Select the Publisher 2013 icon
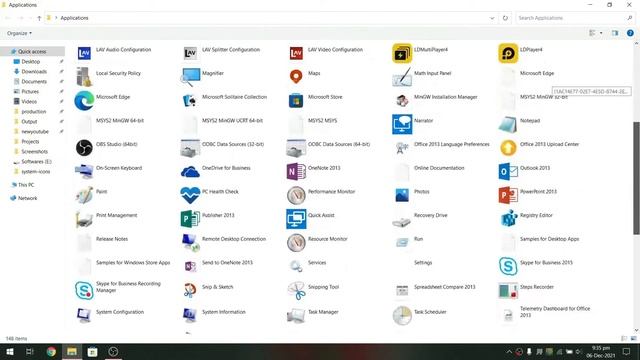This screenshot has height=360, width=640. [x=190, y=219]
